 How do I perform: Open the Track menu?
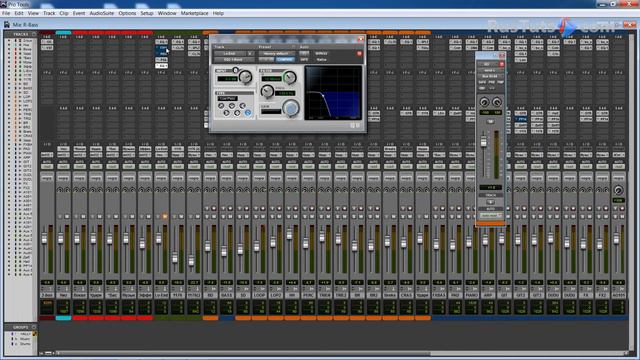(49, 13)
